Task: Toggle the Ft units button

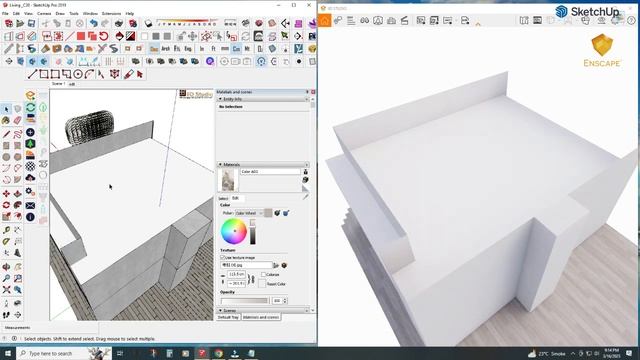Action: 213,49
